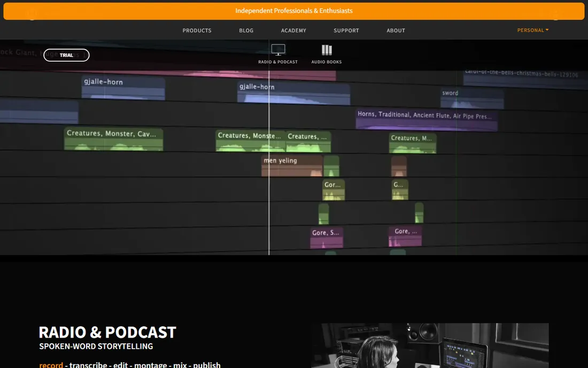Open the Audio Books books icon
Screen dimensions: 588x368
327,50
